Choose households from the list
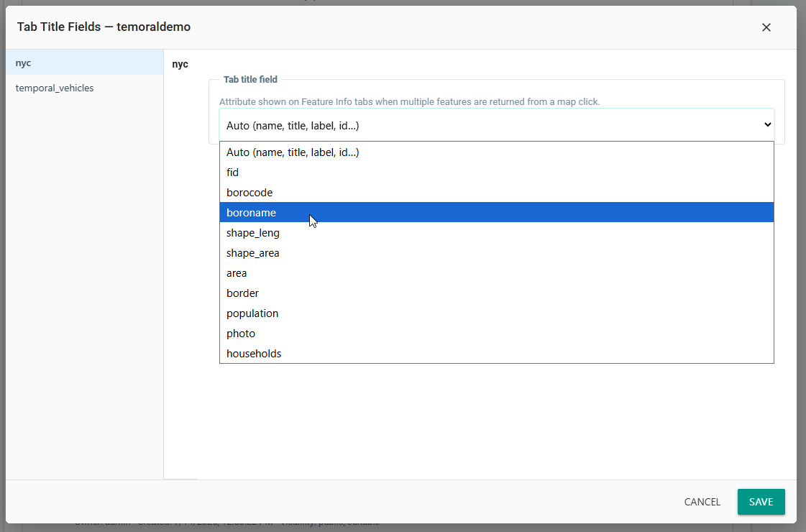 (497, 354)
